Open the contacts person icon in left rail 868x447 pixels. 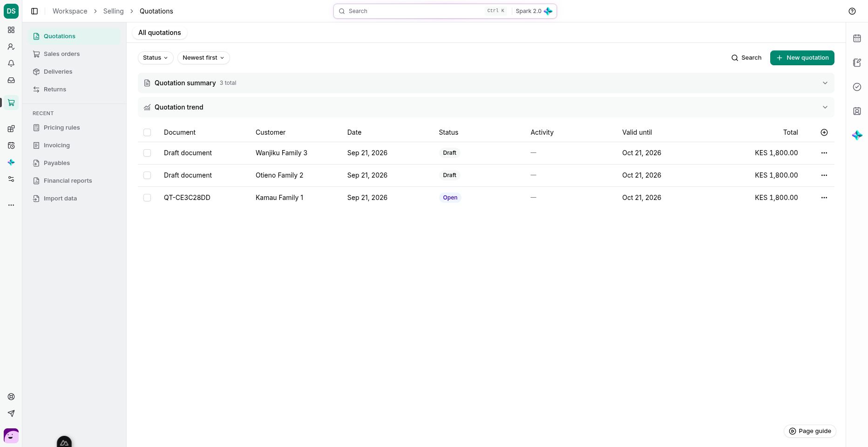pyautogui.click(x=11, y=47)
